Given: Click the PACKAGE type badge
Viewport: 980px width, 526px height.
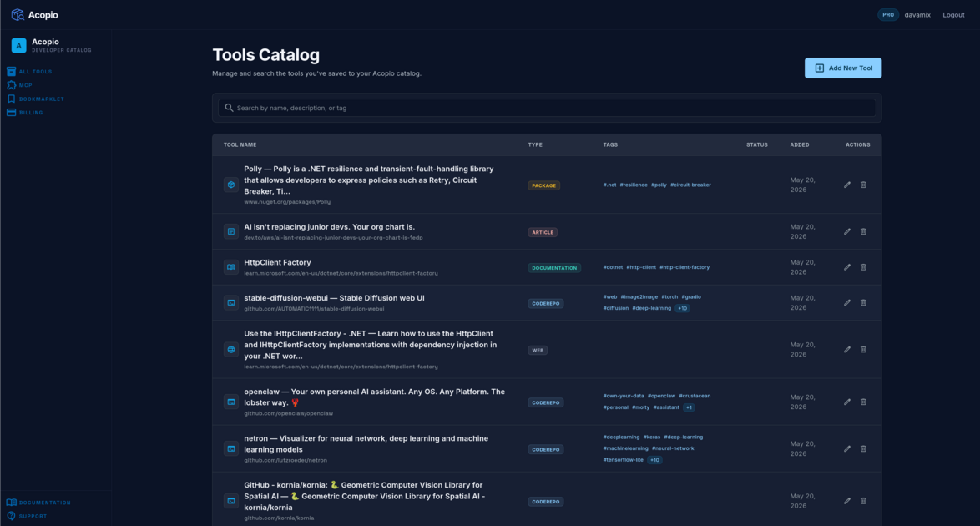Looking at the screenshot, I should tap(543, 185).
